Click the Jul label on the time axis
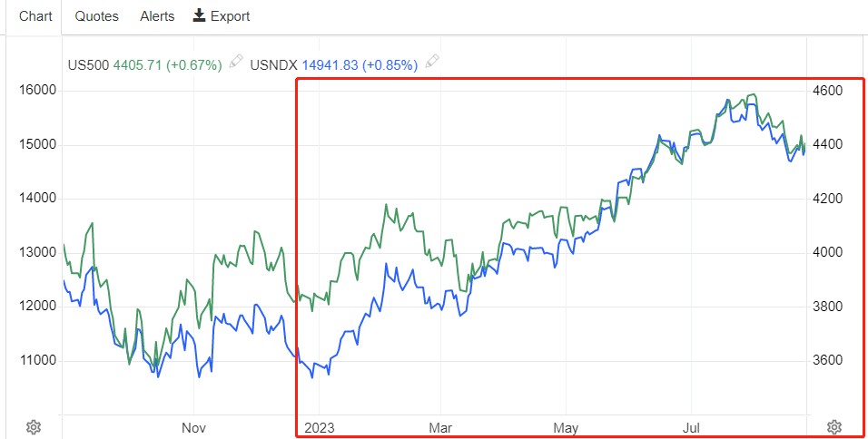868x439 pixels. 692,427
